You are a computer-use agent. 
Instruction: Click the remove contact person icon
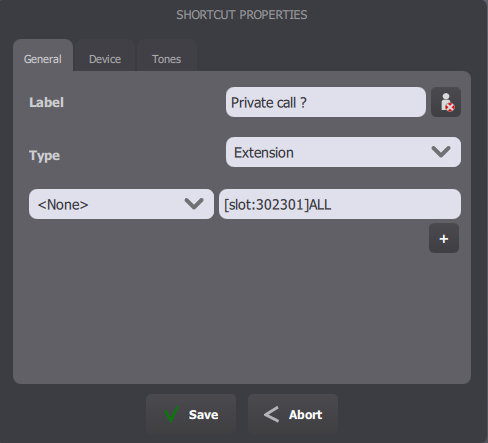click(446, 102)
